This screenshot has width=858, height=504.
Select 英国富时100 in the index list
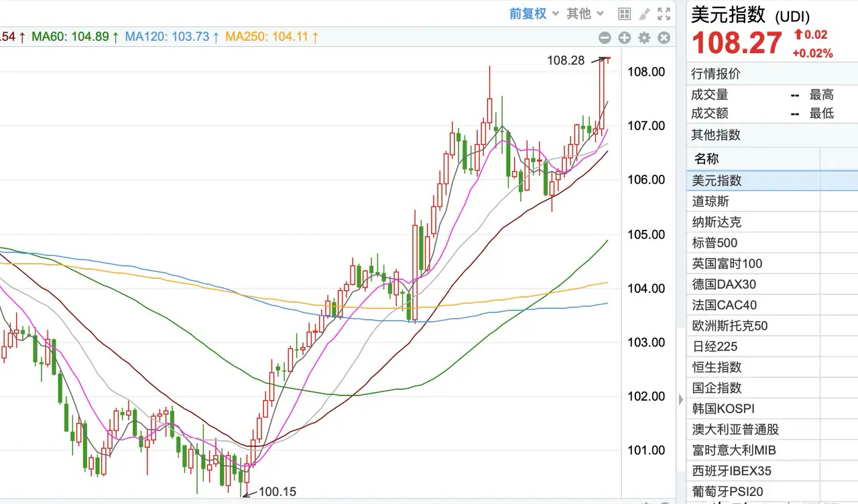[772, 263]
